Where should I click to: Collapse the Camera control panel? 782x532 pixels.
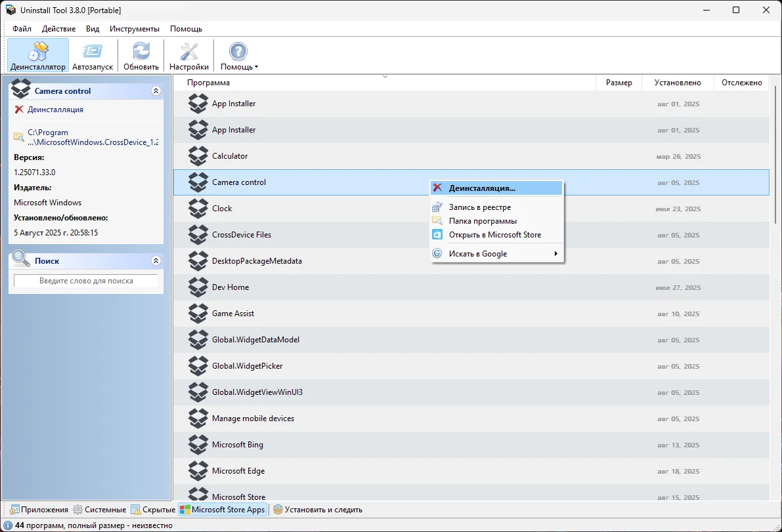[x=156, y=91]
